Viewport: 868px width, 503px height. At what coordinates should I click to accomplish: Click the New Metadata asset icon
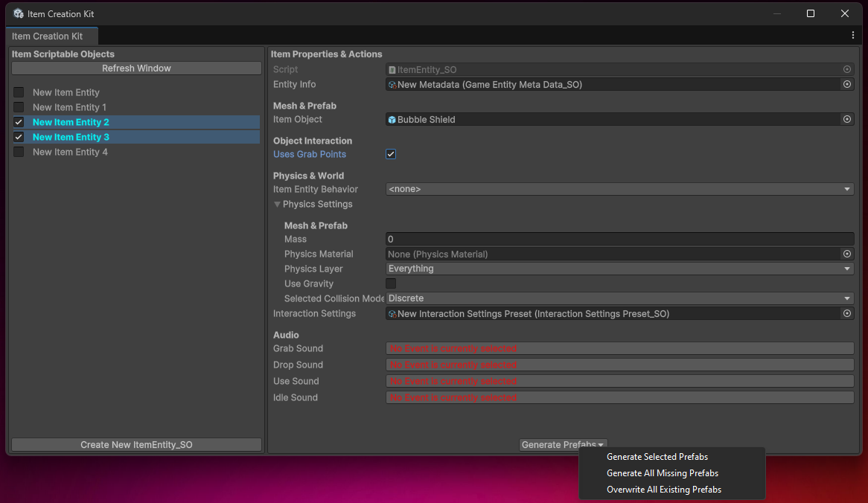392,84
